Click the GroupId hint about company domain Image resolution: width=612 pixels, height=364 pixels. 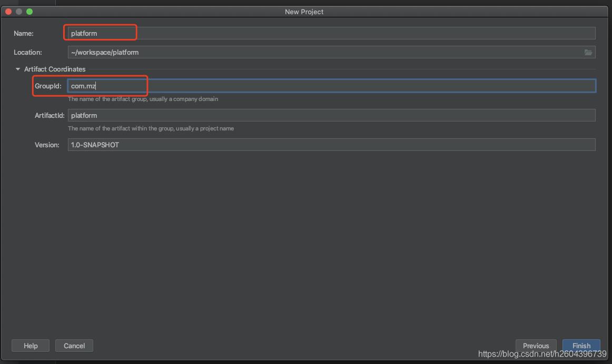pyautogui.click(x=143, y=99)
